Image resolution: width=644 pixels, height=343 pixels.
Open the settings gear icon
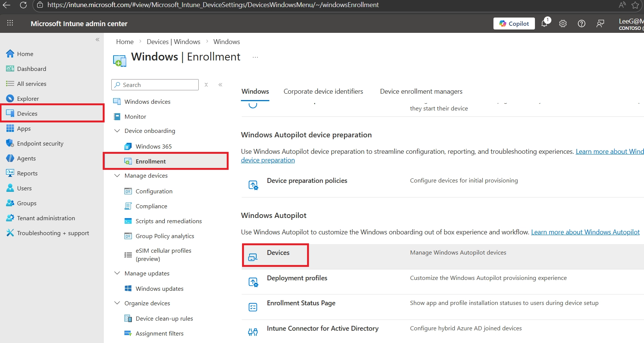pos(563,24)
